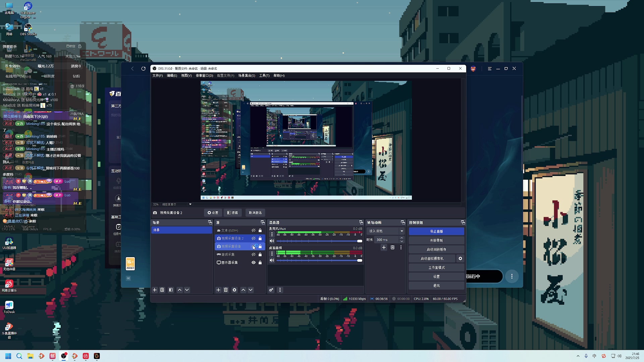Image resolution: width=644 pixels, height=362 pixels.
Task: Mute 桌面音频 with its speaker icon
Action: (x=272, y=260)
